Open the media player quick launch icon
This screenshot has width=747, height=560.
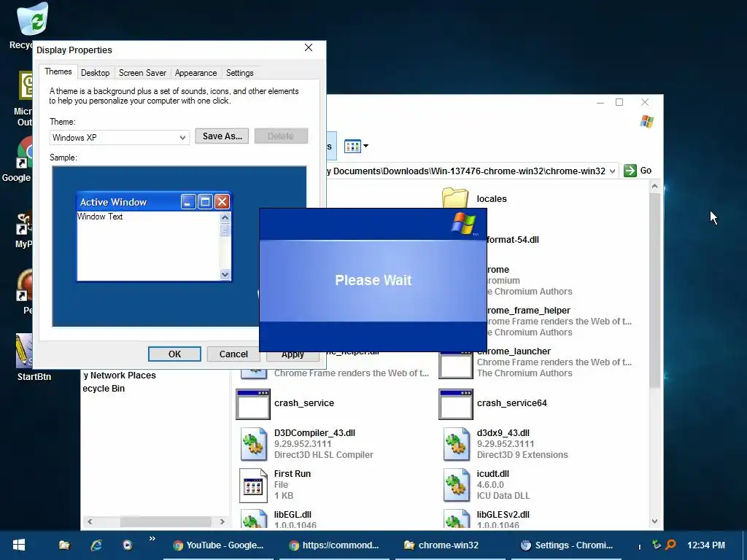pyautogui.click(x=127, y=545)
